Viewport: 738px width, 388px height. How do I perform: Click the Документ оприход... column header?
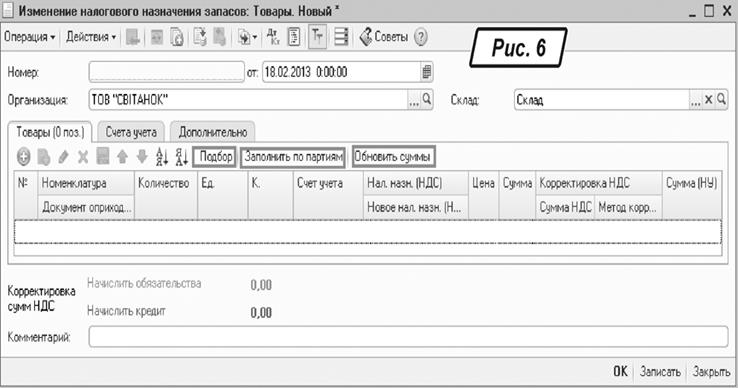tap(86, 207)
